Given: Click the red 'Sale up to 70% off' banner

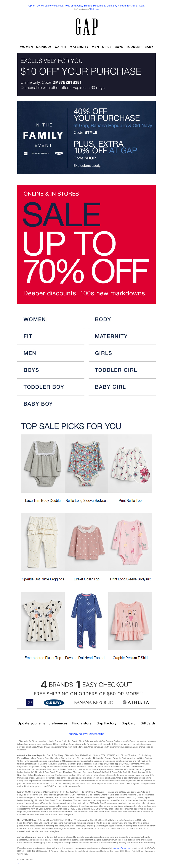Looking at the screenshot, I should (x=86, y=244).
